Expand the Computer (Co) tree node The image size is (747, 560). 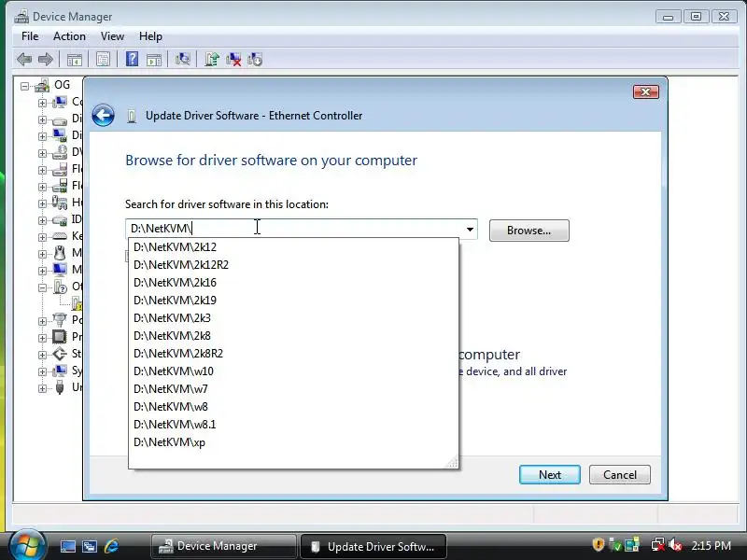click(x=42, y=103)
